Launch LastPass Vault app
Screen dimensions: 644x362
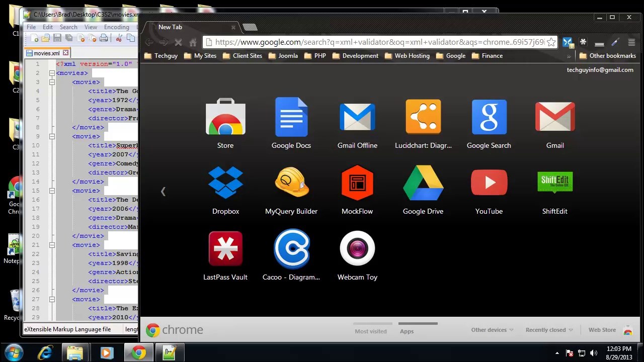tap(225, 248)
